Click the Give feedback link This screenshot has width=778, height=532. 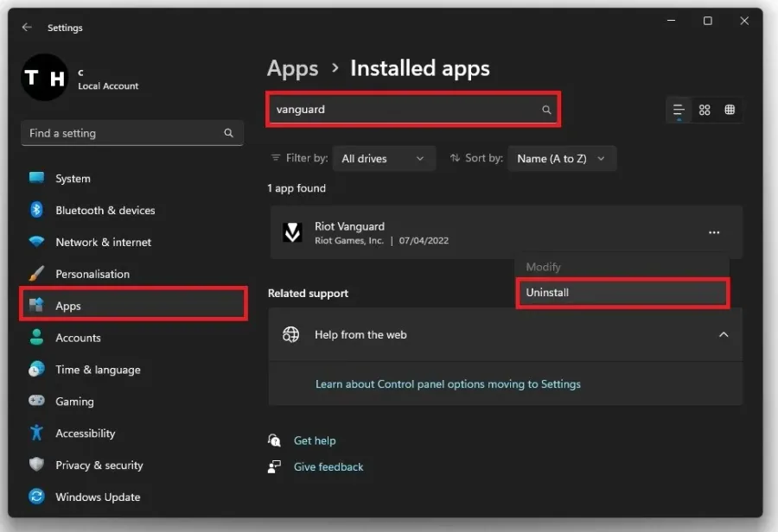coord(328,466)
